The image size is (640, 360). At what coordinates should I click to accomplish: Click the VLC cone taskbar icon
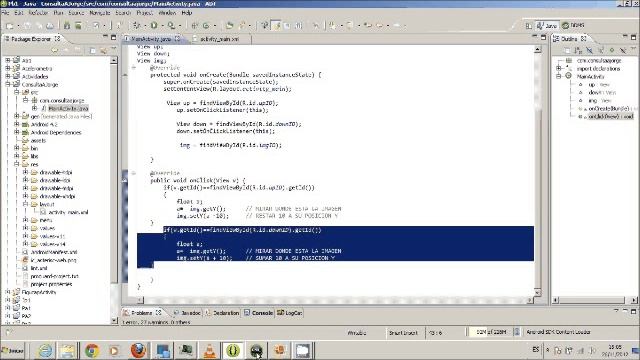tap(209, 350)
